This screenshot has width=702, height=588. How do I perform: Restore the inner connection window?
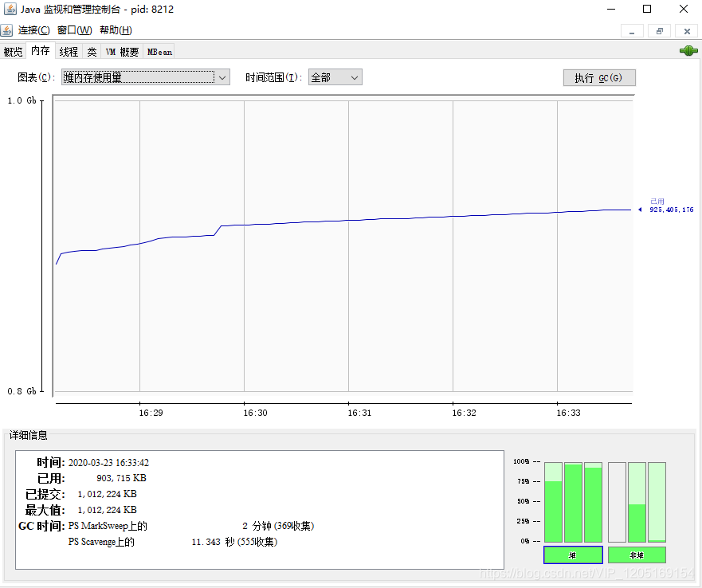click(660, 31)
